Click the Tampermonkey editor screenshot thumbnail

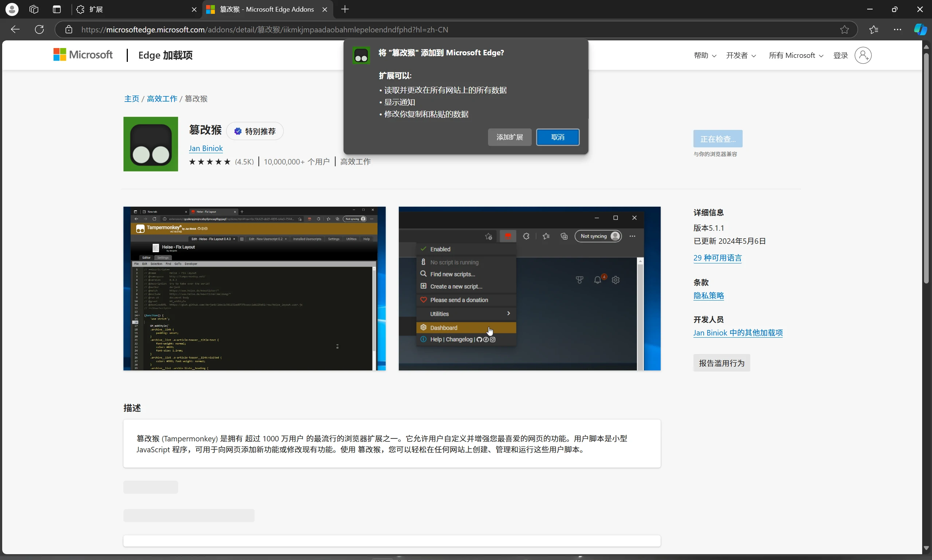254,288
